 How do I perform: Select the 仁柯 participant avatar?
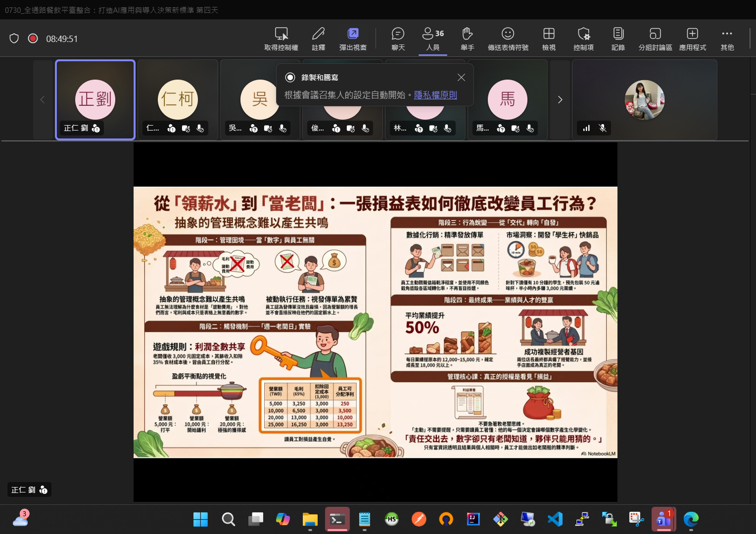[x=178, y=100]
